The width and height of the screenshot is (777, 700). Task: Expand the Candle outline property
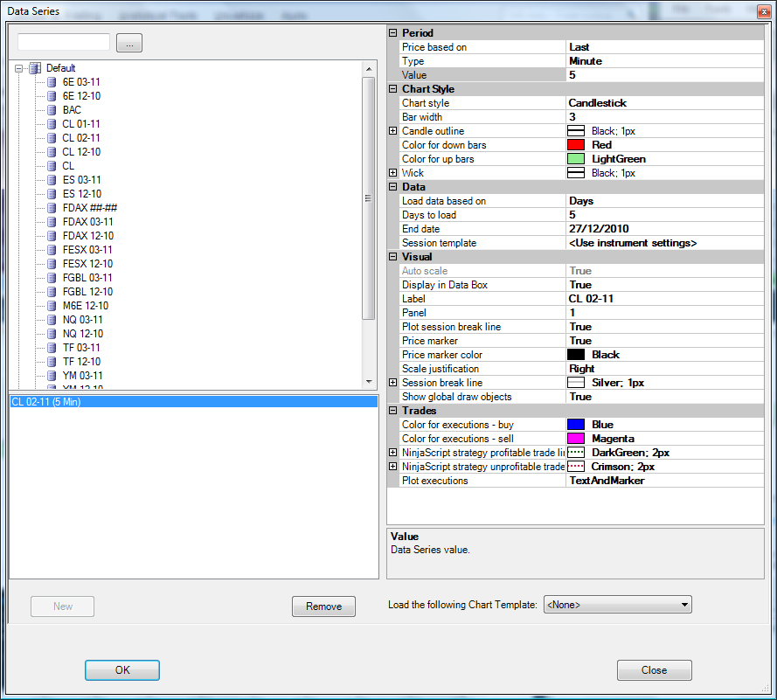click(x=393, y=131)
